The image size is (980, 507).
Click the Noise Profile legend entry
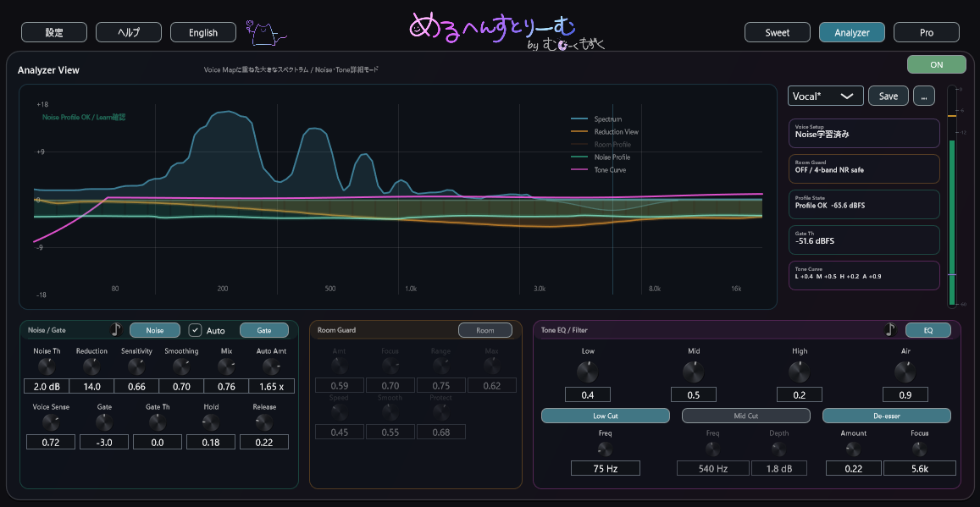click(x=601, y=157)
